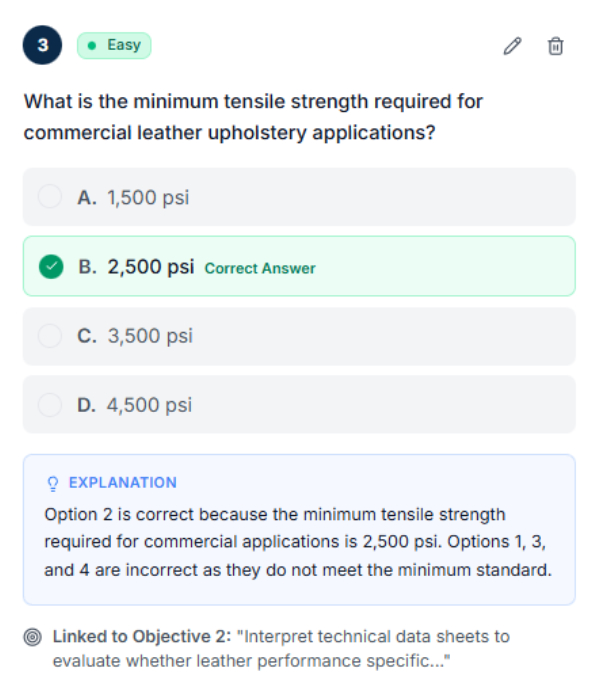Select the radio button for option D
600x700 pixels.
(50, 405)
